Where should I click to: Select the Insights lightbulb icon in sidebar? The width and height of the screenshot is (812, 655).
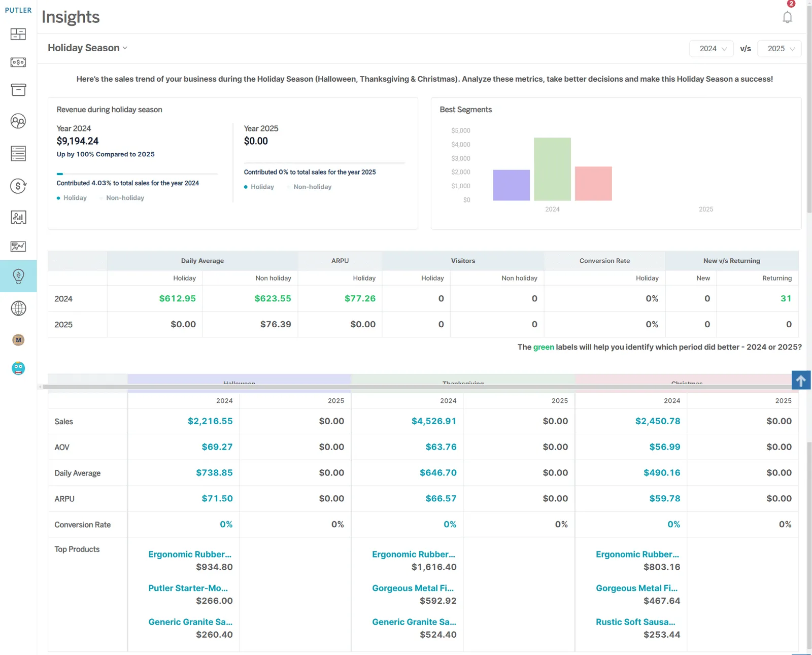tap(18, 276)
